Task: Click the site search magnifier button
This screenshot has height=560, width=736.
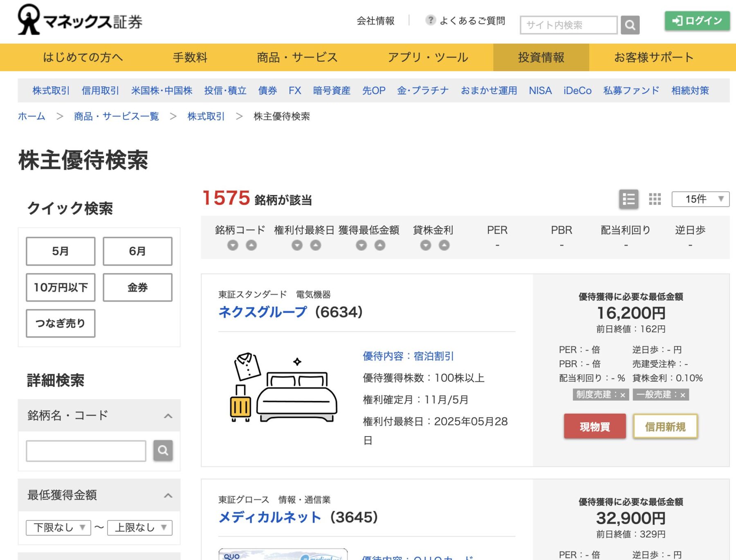Action: pyautogui.click(x=630, y=25)
